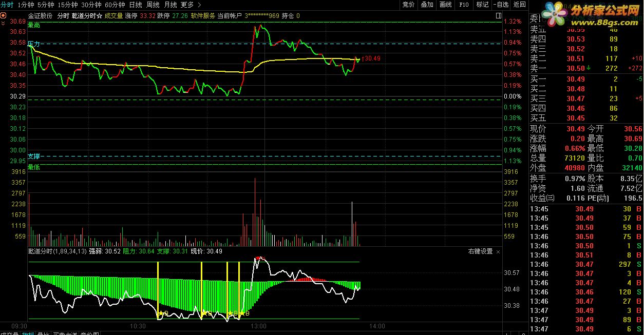Select the 乾道分时☆ main indicator label
The image size is (644, 335).
coord(87,16)
